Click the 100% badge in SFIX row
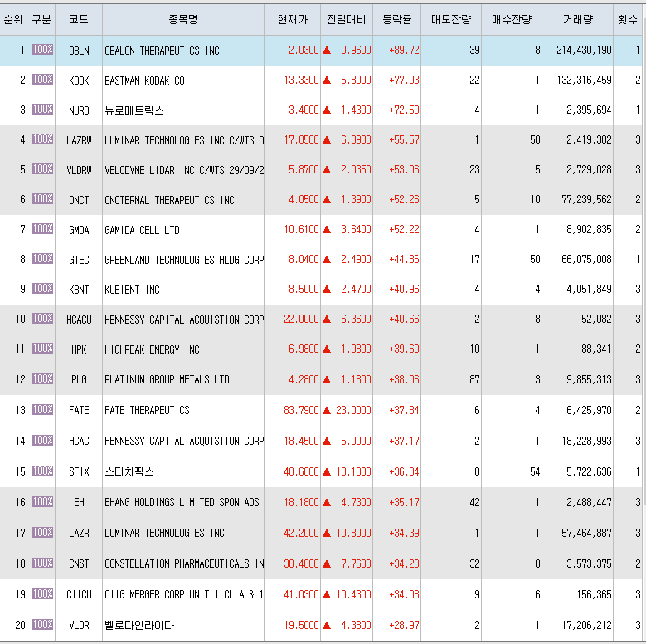The height and width of the screenshot is (644, 646). point(42,471)
